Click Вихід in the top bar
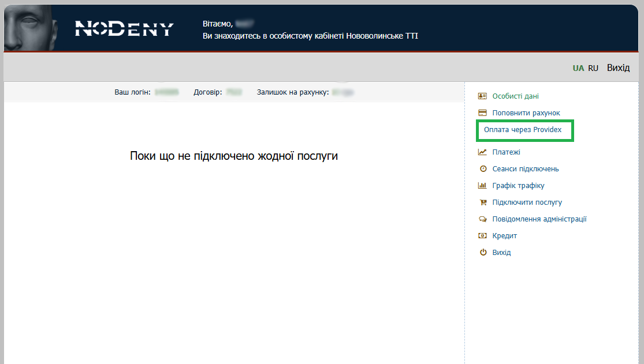644x364 pixels. (618, 67)
